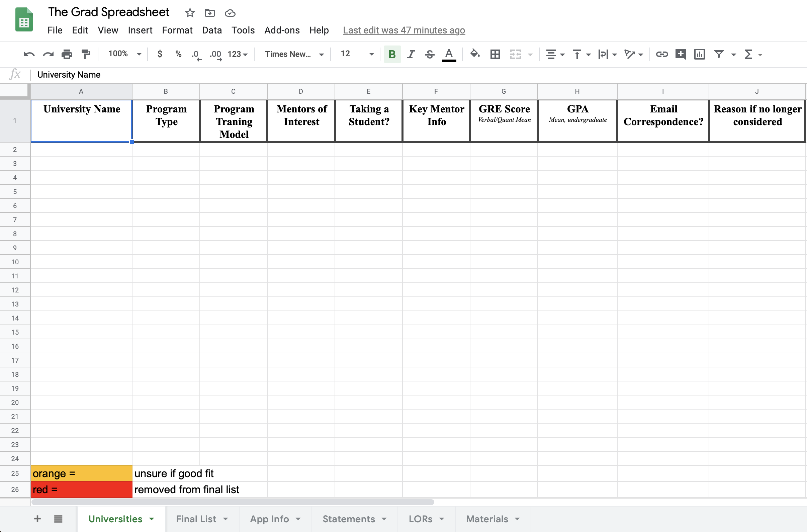
Task: Click the undo arrow icon
Action: pyautogui.click(x=29, y=54)
